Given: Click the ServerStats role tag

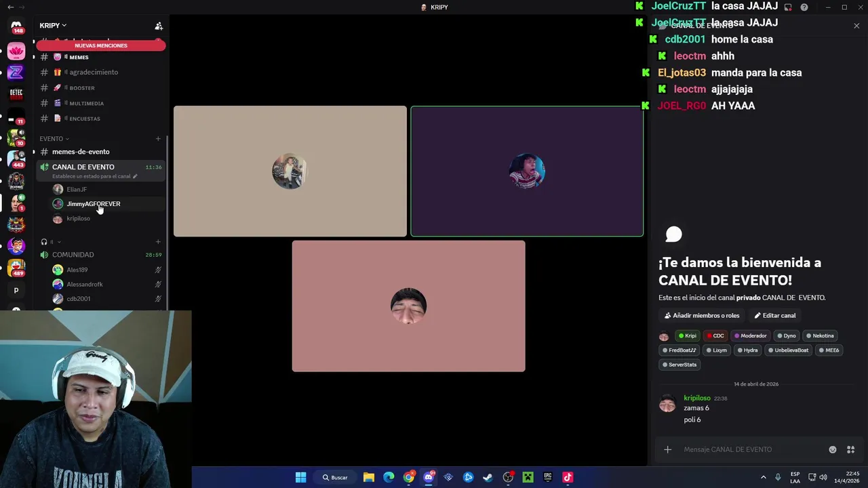Looking at the screenshot, I should [679, 365].
